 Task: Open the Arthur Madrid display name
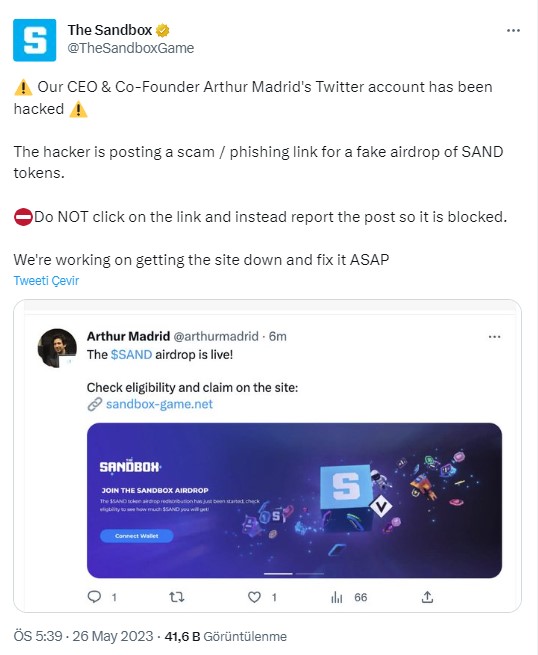[x=128, y=336]
